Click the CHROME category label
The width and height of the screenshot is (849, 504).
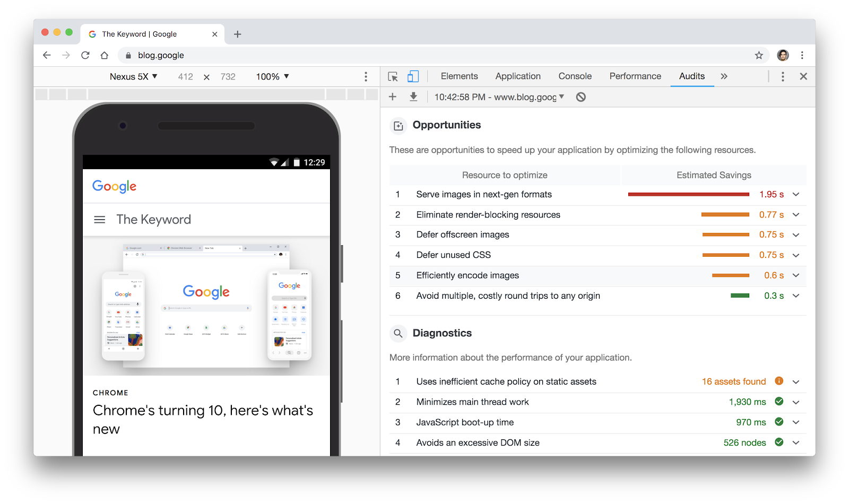(110, 393)
